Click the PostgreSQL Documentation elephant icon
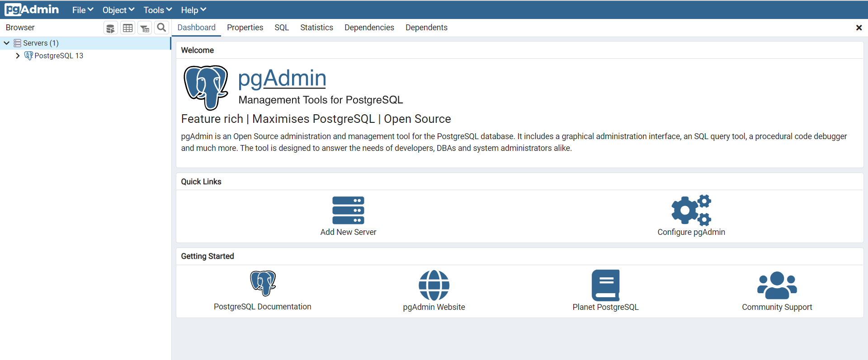 coord(263,283)
